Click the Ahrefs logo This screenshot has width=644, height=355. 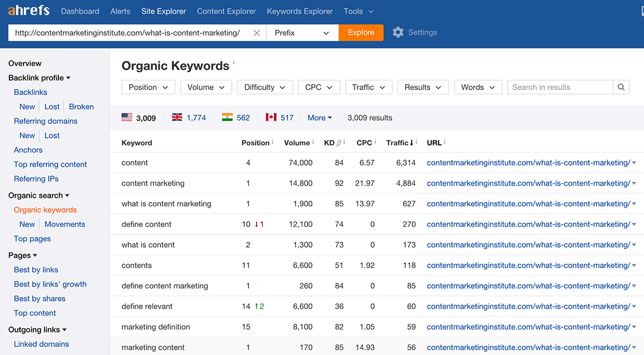(29, 10)
